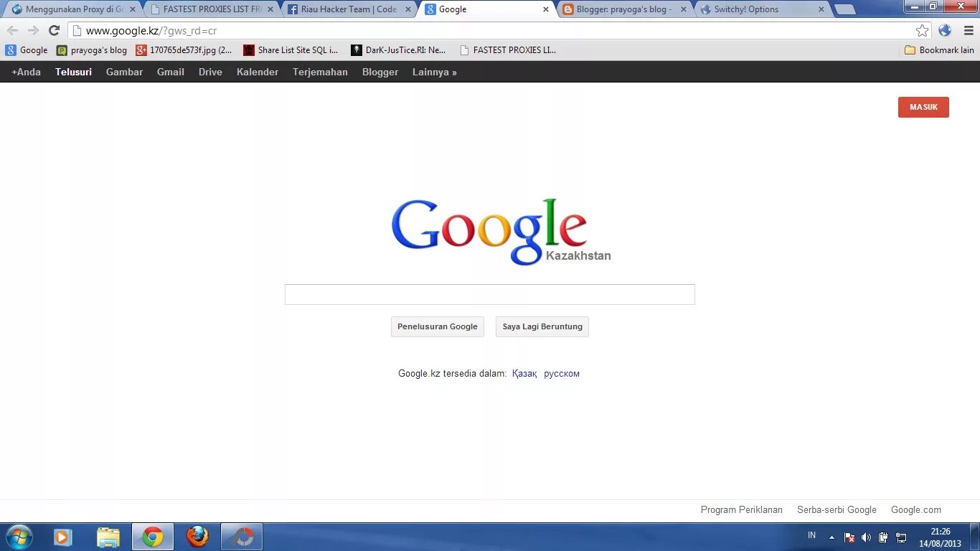Open Kalender from the Google bar
The width and height of the screenshot is (980, 551).
point(258,72)
